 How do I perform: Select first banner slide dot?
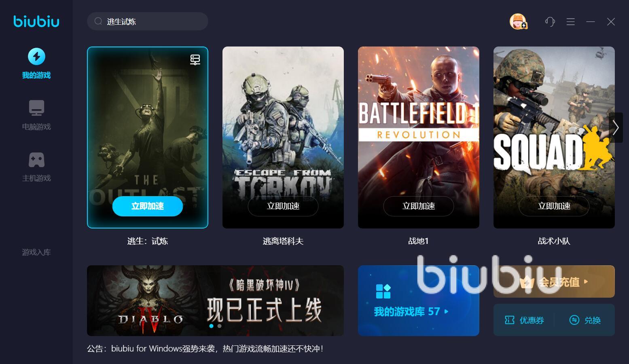coord(211,326)
